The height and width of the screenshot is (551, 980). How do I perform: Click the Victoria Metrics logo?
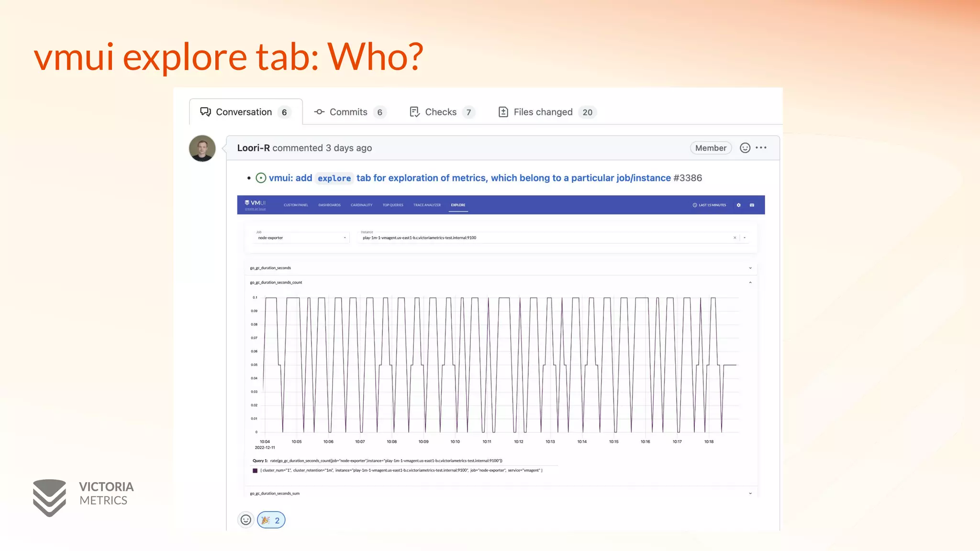pos(83,498)
